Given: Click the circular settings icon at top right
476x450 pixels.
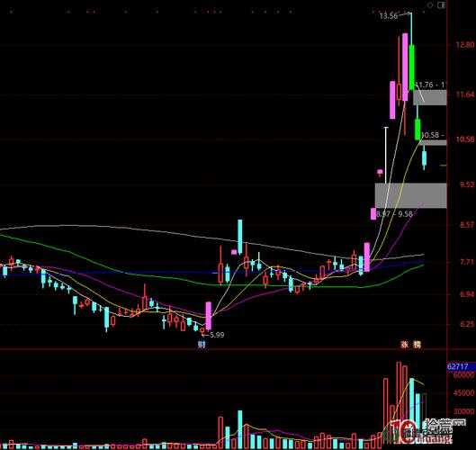Looking at the screenshot, I should [430, 5].
